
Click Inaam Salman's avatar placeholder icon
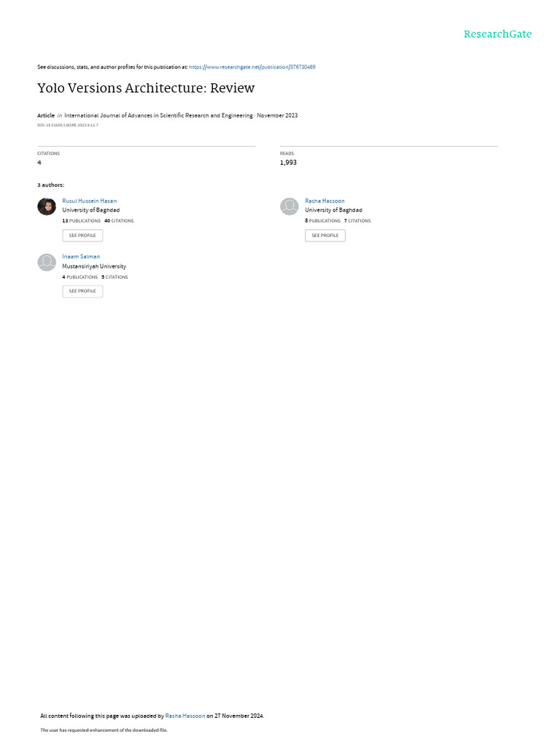click(47, 262)
